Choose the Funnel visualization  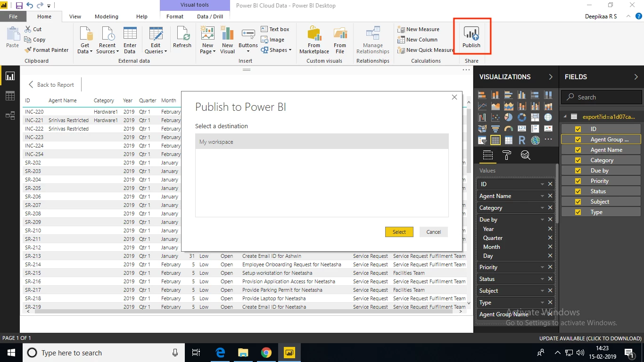(495, 128)
